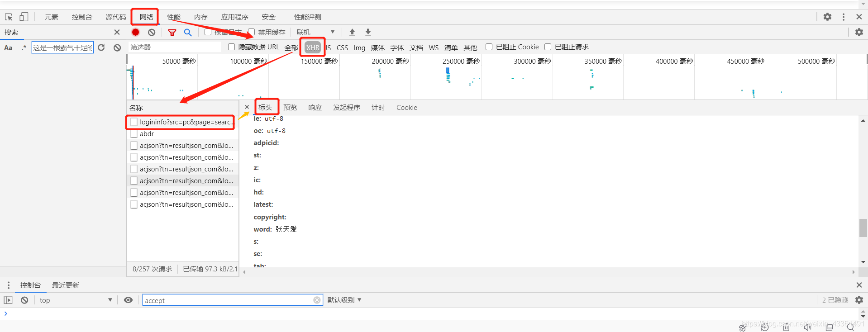Refresh the search results icon
Screen dimensions: 868x332
[x=101, y=47]
